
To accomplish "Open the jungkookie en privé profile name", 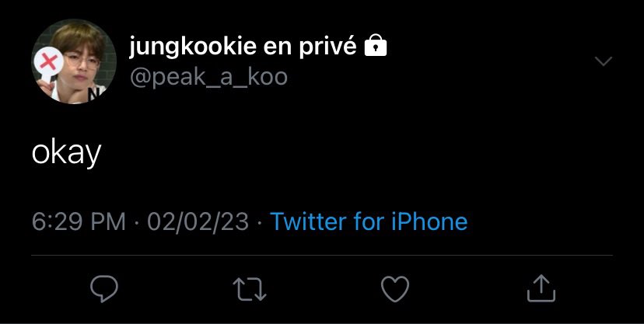I will click(243, 46).
